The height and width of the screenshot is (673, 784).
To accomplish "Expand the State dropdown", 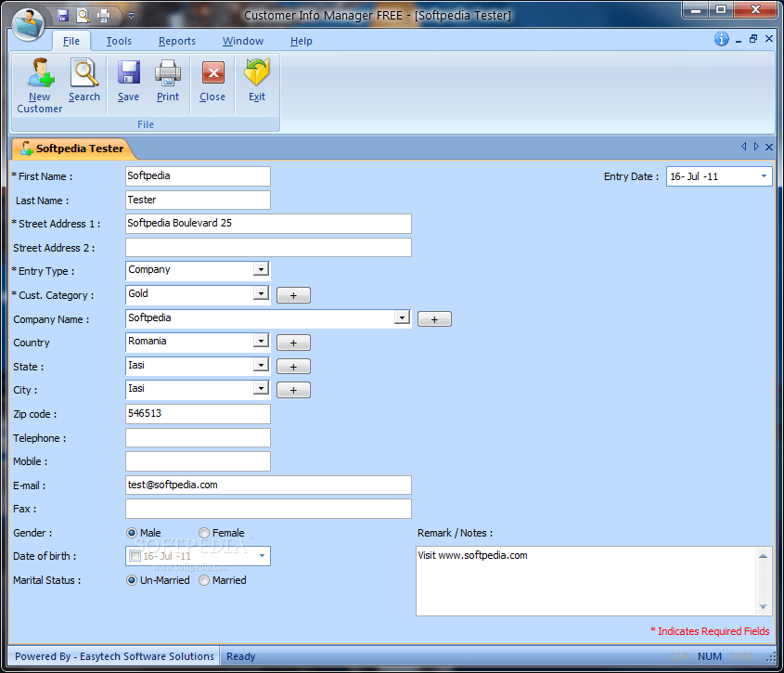I will coord(261,365).
